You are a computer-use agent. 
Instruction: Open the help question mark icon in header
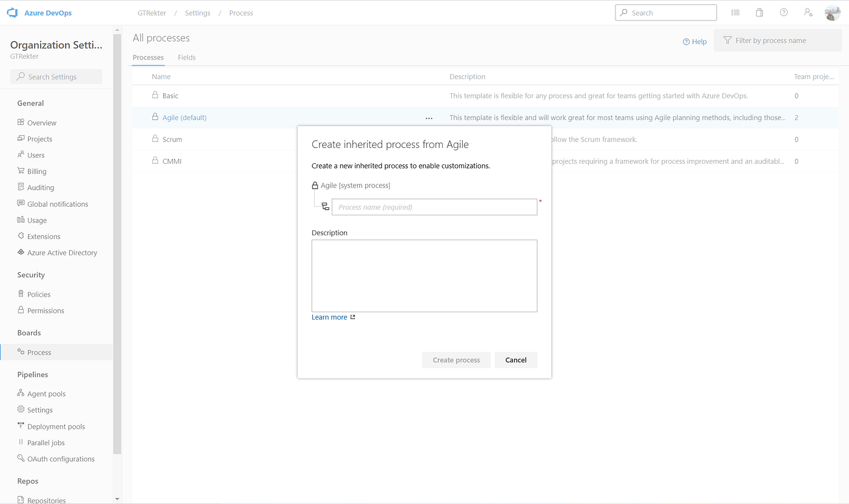(x=784, y=12)
